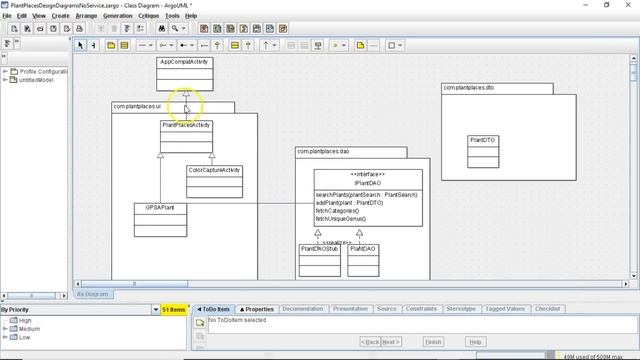Open the drawing shapes dropdown arrow
This screenshot has height=360, width=640.
[x=400, y=45]
